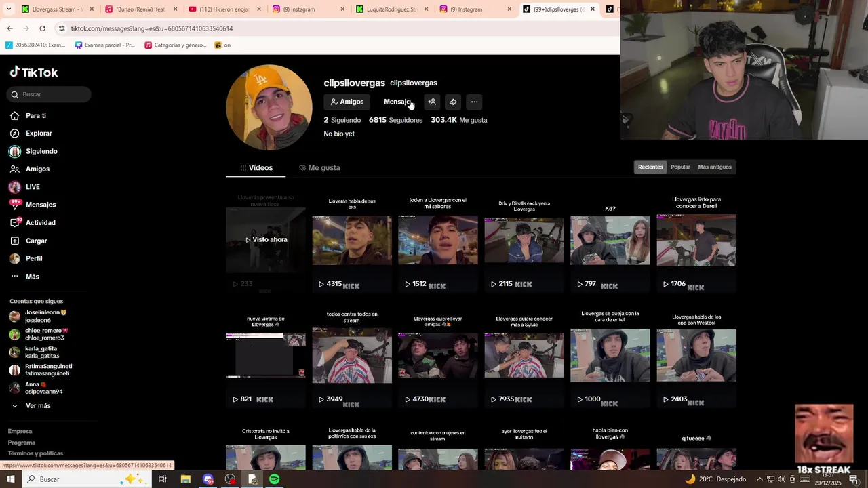Open video 'Llovergas se queja con la cara de entel'

point(610,355)
